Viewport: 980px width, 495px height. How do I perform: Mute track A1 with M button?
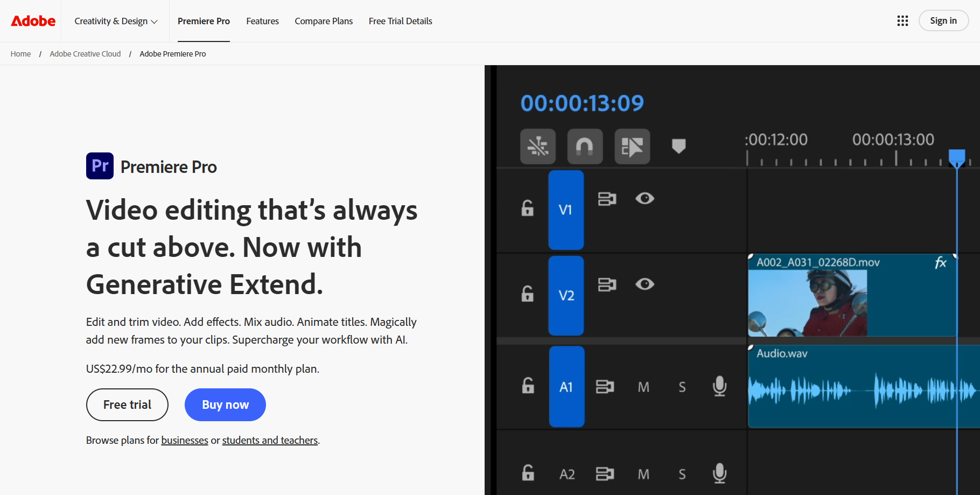coord(643,387)
